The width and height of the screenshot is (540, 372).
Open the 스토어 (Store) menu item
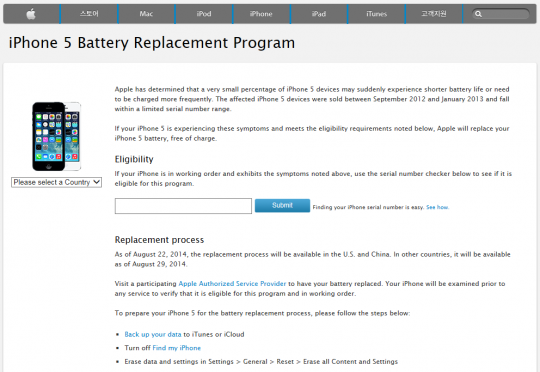click(x=89, y=14)
